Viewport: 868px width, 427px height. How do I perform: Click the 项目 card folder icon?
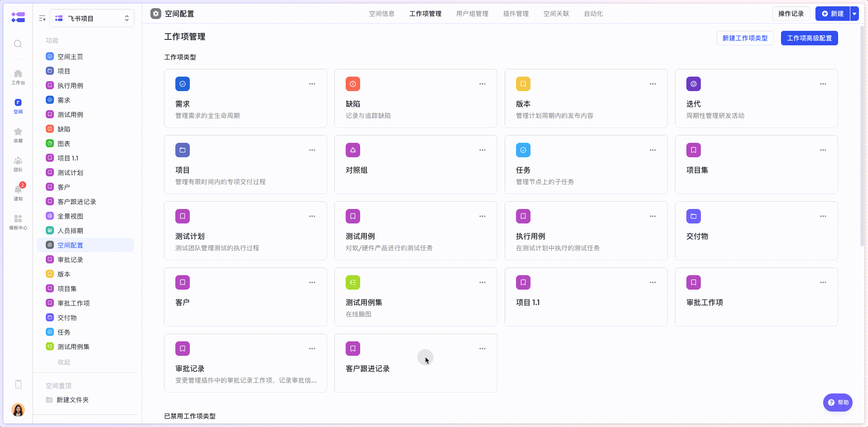183,150
